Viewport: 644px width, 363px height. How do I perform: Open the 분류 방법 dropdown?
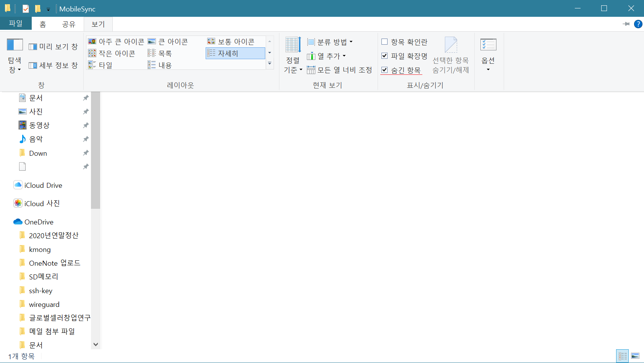[x=330, y=42]
